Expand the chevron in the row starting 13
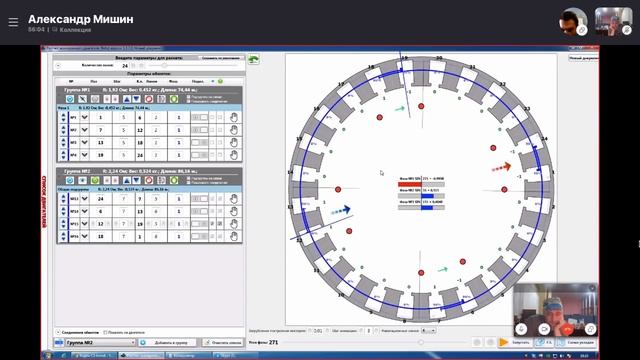This screenshot has height=360, width=640. [x=84, y=142]
